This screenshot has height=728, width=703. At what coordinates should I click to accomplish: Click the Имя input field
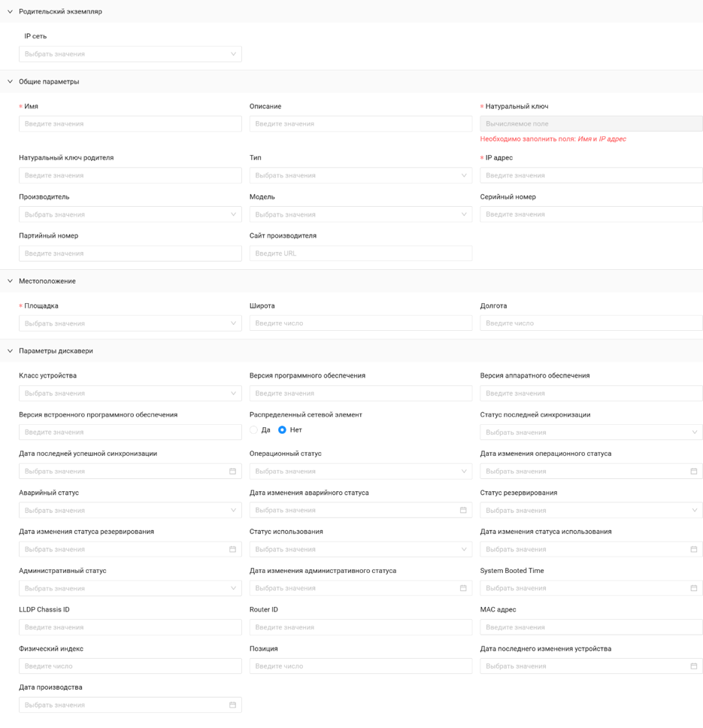[130, 124]
